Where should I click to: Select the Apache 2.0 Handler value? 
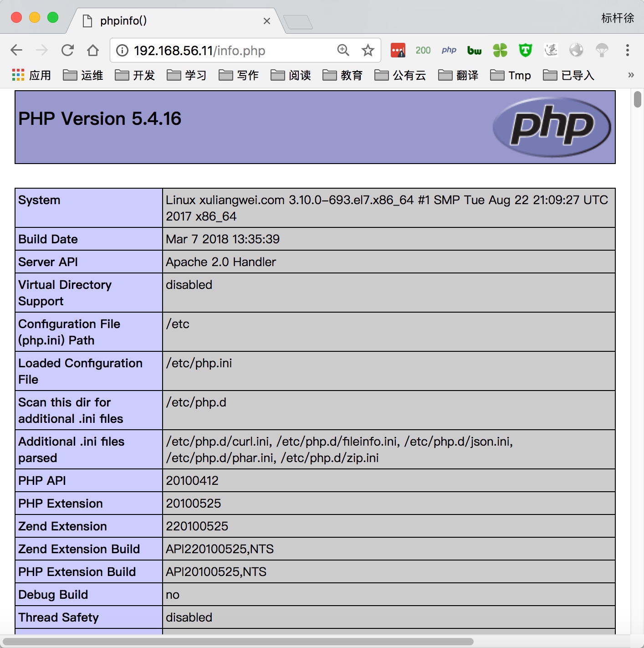(x=221, y=262)
